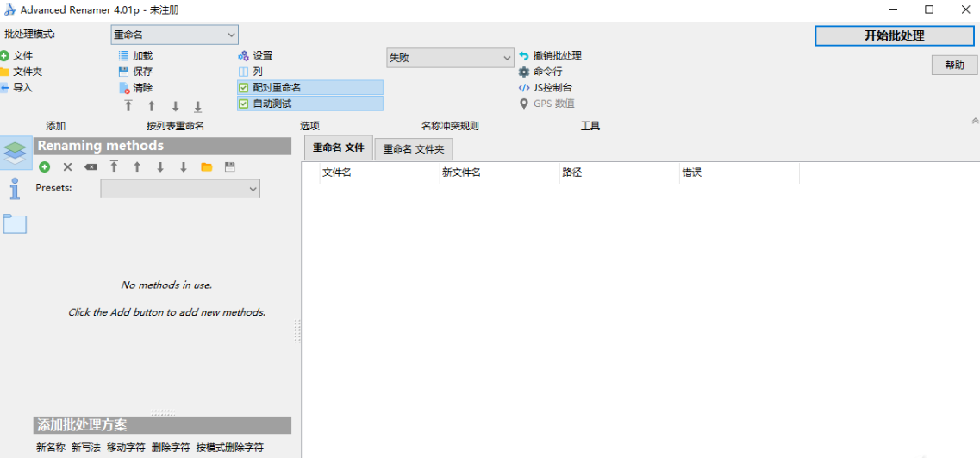980x458 pixels.
Task: Click the 路径 column header
Action: click(x=620, y=173)
